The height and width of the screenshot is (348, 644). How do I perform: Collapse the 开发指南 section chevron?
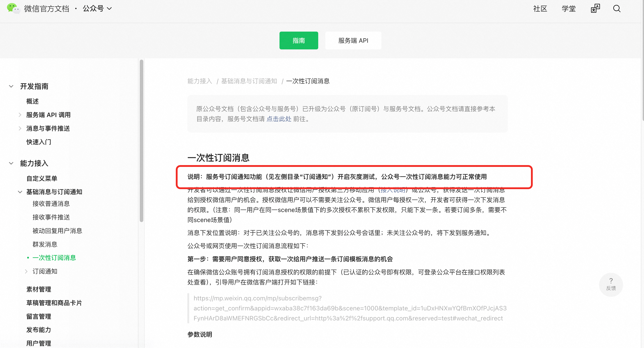coord(11,87)
